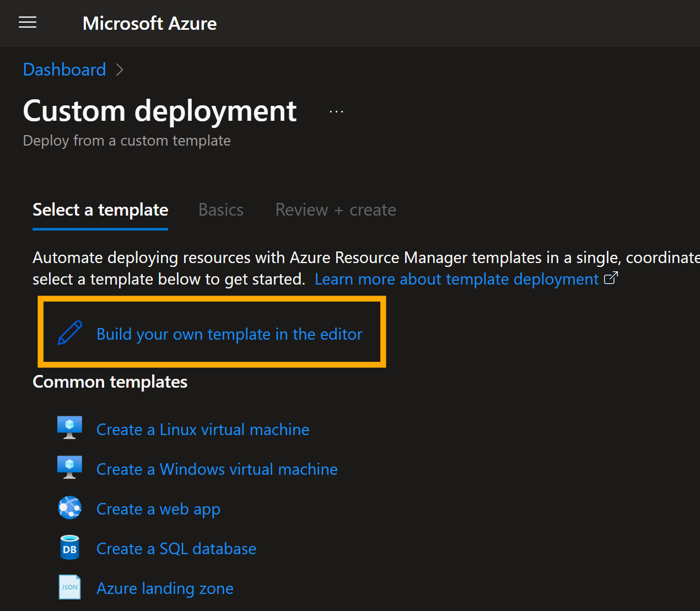Switch to the Basics tab
The image size is (700, 611).
[x=220, y=210]
